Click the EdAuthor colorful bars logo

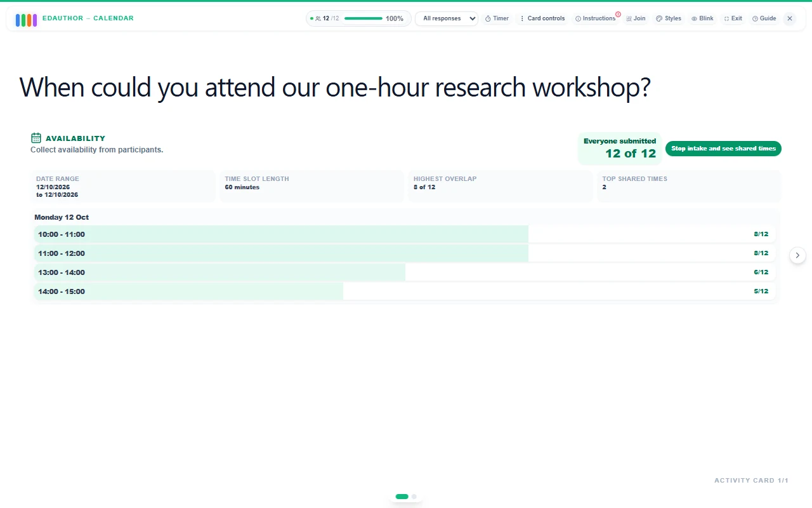(x=26, y=20)
